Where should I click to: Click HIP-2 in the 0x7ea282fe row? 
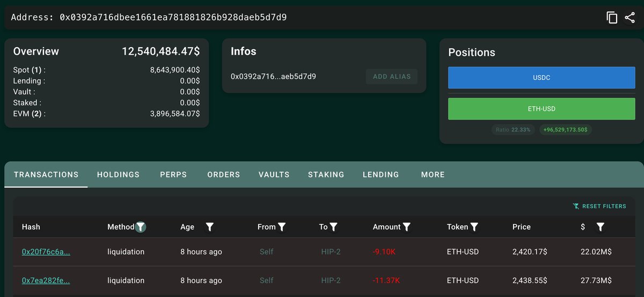coord(331,280)
